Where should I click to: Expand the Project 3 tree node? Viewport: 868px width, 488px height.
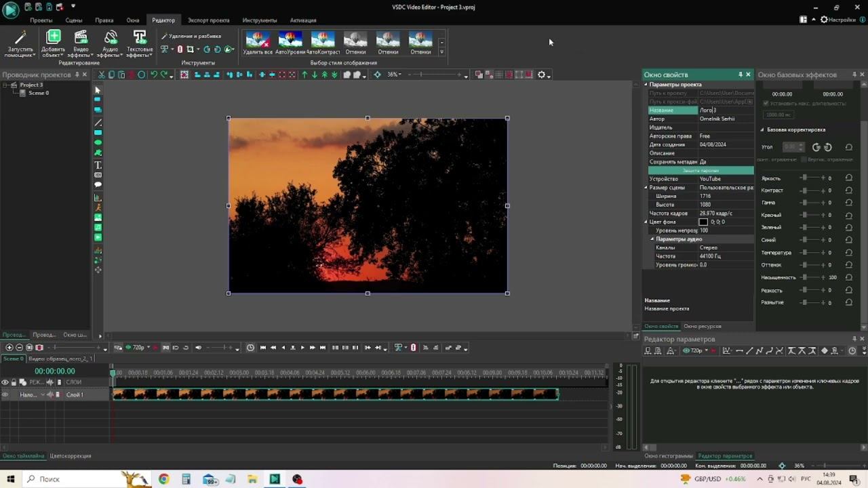(5, 85)
